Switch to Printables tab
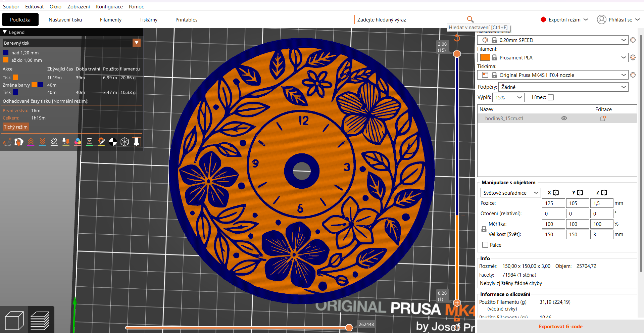Viewport: 644px width, 333px height. [x=186, y=19]
